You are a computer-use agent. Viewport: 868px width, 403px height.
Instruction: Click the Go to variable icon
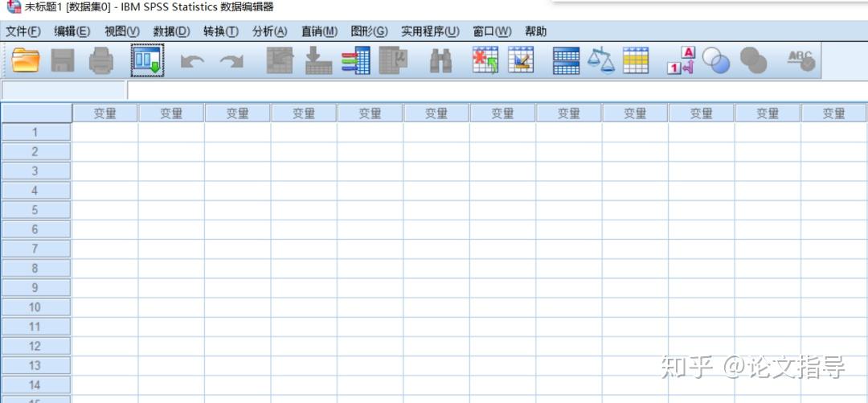(x=319, y=60)
